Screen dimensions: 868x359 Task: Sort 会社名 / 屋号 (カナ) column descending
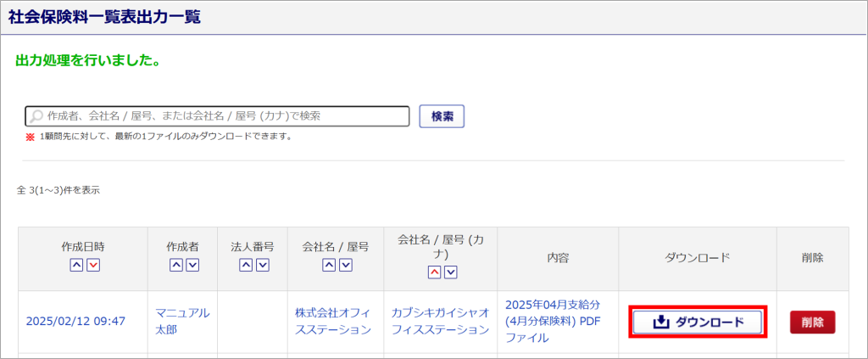(x=450, y=272)
